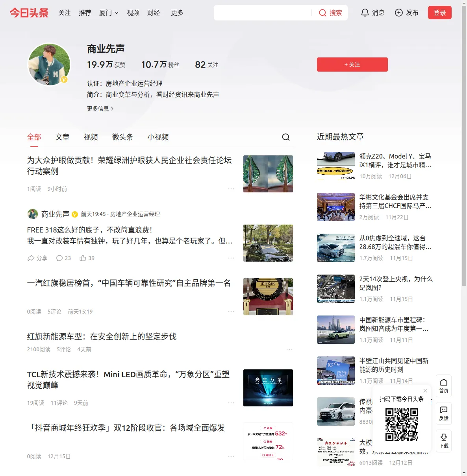Open hot article 半壁江山共同见证
This screenshot has width=467, height=476.
[394, 365]
